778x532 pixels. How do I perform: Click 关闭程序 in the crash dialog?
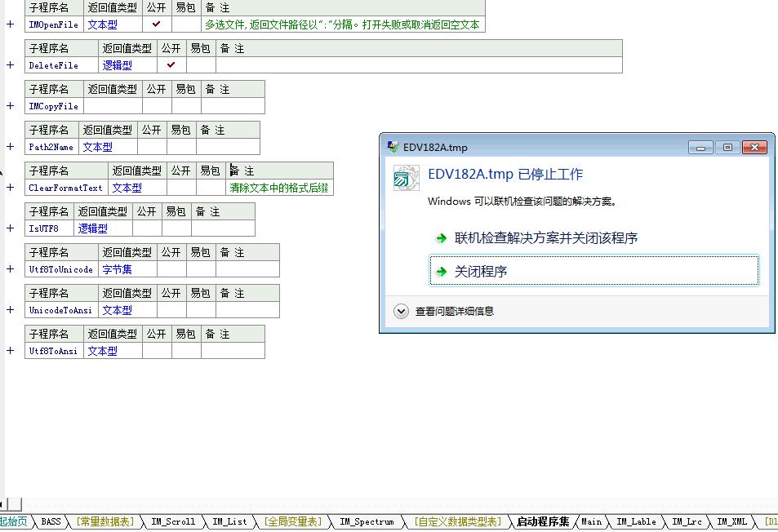click(x=594, y=271)
